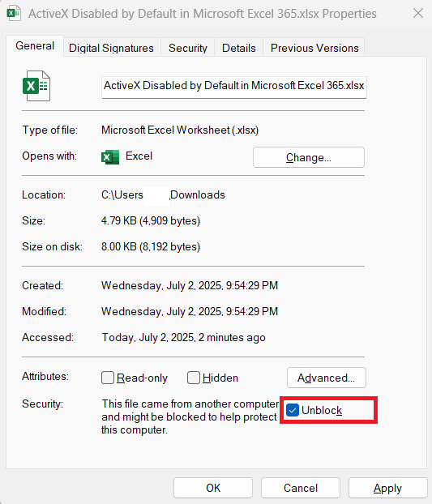Click the Change... button
Screen dimensions: 432x504
pos(309,157)
